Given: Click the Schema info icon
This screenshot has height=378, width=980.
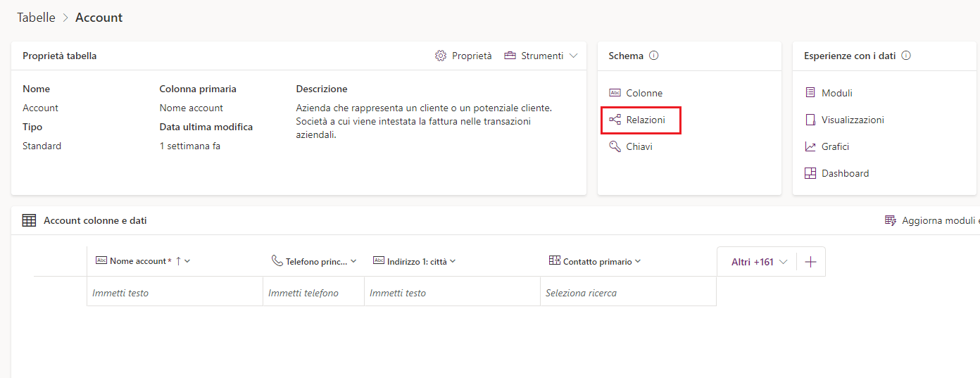Looking at the screenshot, I should point(653,56).
